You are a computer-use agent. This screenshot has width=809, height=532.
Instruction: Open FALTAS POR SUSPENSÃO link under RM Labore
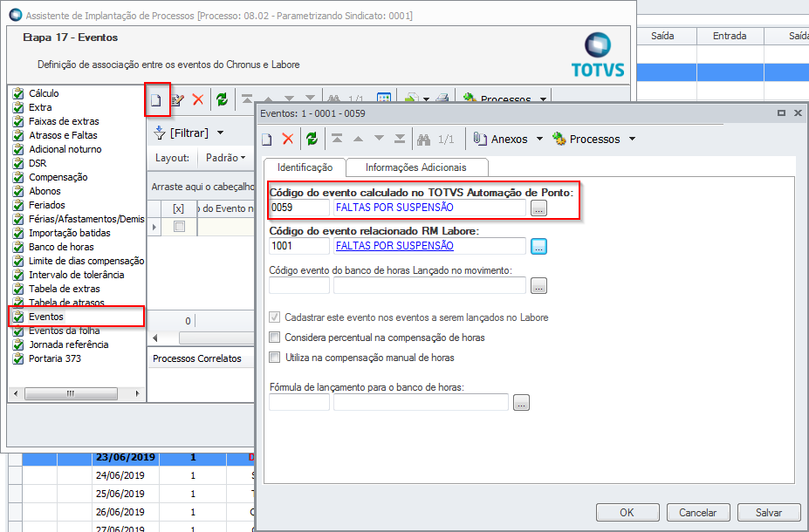[x=394, y=245]
